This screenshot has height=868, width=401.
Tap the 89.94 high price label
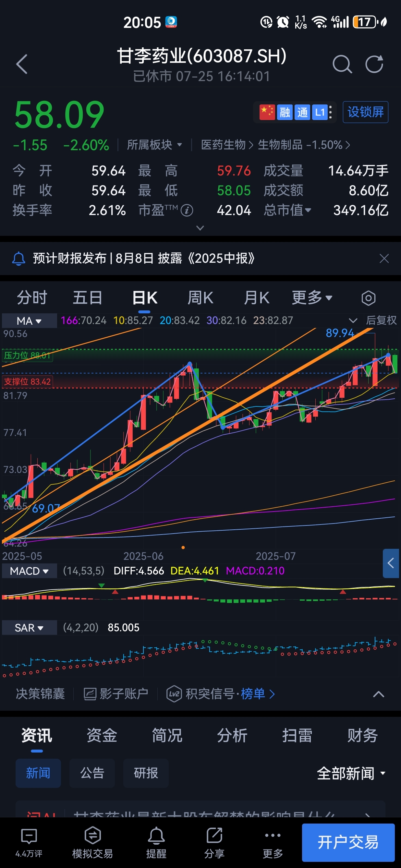(x=340, y=333)
